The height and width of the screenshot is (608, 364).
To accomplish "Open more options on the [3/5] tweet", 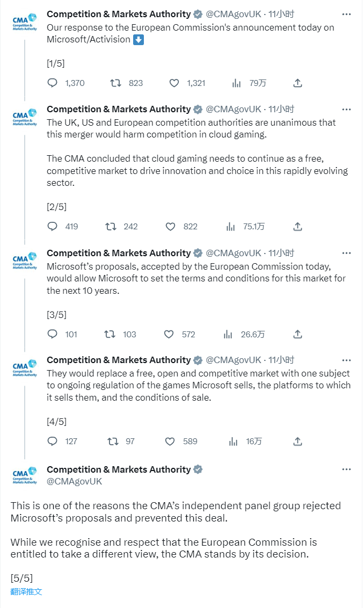I will [x=346, y=253].
